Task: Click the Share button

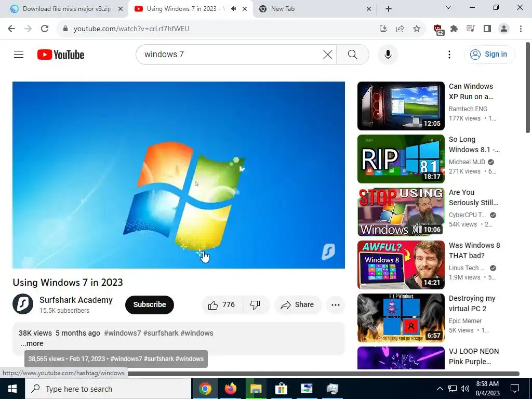Action: (x=298, y=304)
